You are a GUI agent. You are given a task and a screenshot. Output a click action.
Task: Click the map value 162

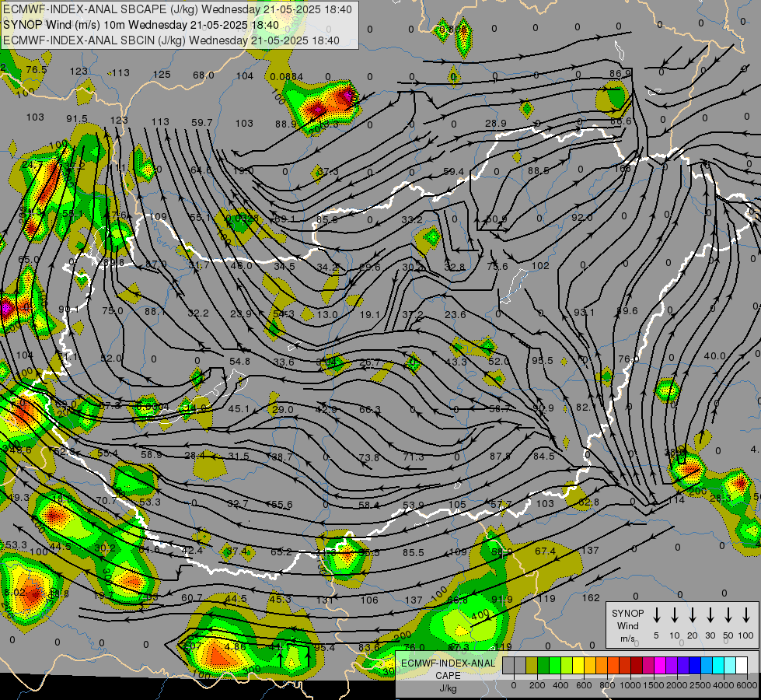pyautogui.click(x=591, y=598)
